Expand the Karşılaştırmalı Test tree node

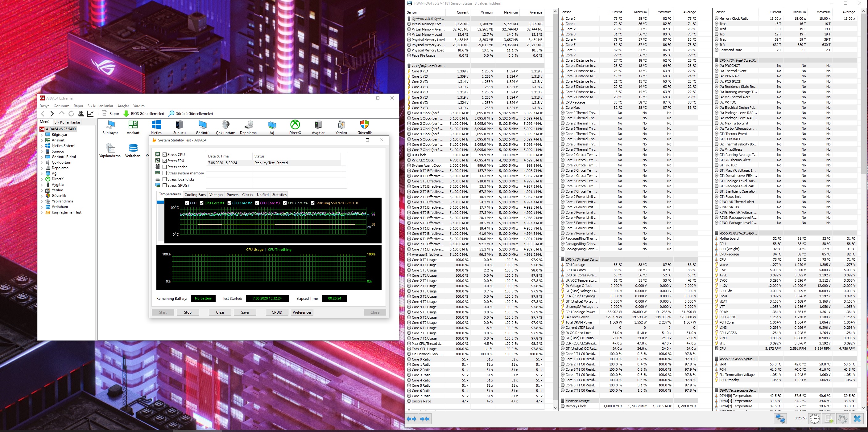(x=42, y=213)
